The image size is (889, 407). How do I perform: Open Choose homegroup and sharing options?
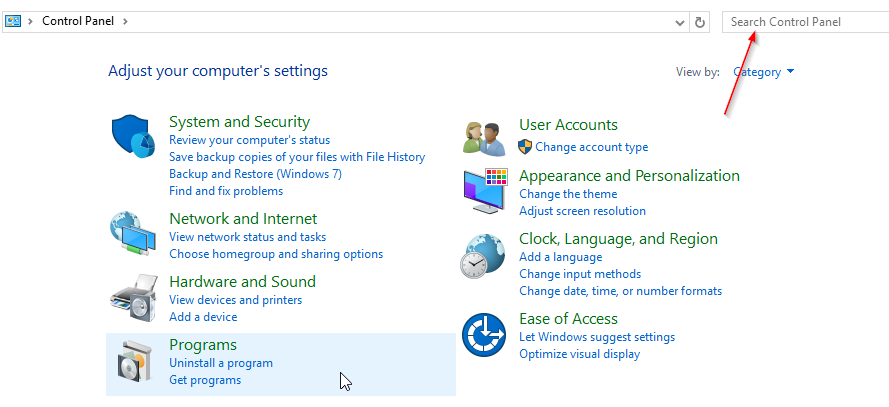coord(276,254)
